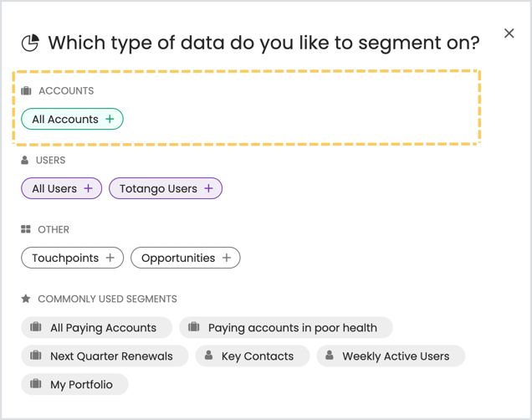
Task: Click the plus icon on All Accounts
Action: [x=110, y=119]
